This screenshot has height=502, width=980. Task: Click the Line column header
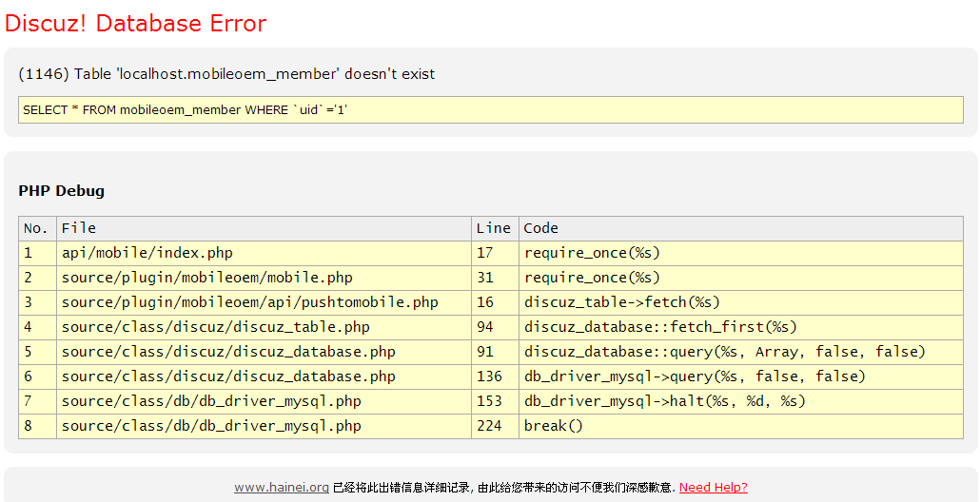coord(495,228)
